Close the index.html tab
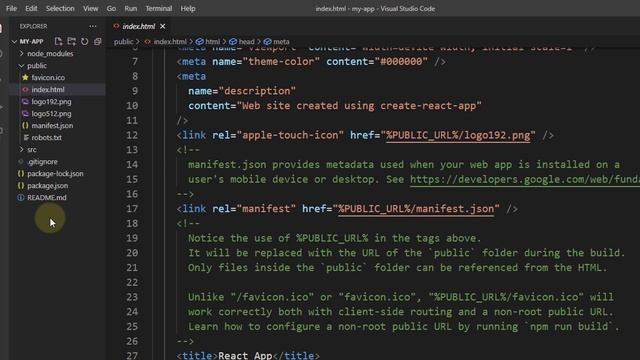640x360 pixels. tap(163, 26)
